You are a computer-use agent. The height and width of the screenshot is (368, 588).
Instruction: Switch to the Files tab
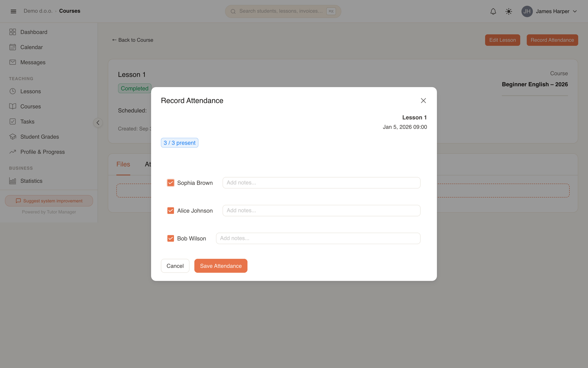pyautogui.click(x=123, y=164)
